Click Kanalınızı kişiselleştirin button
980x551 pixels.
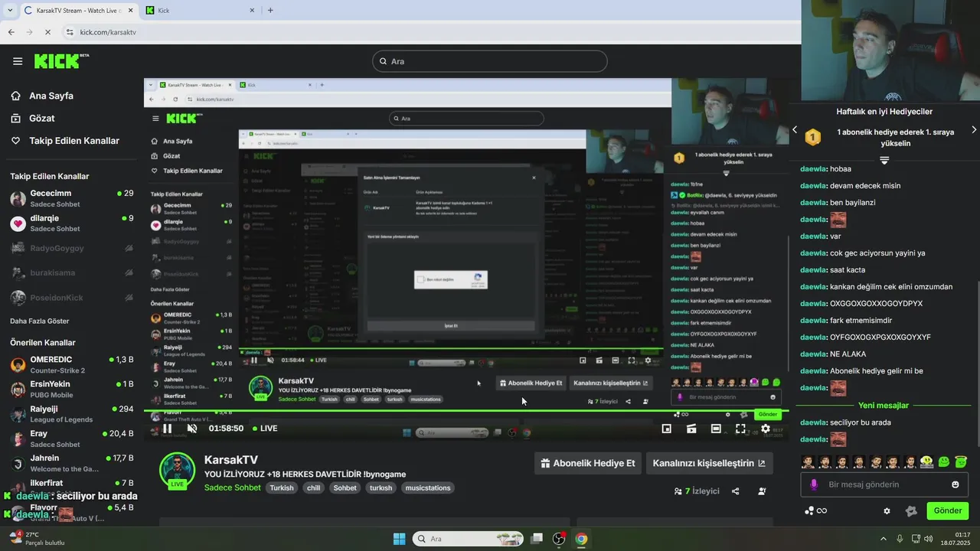[710, 463]
